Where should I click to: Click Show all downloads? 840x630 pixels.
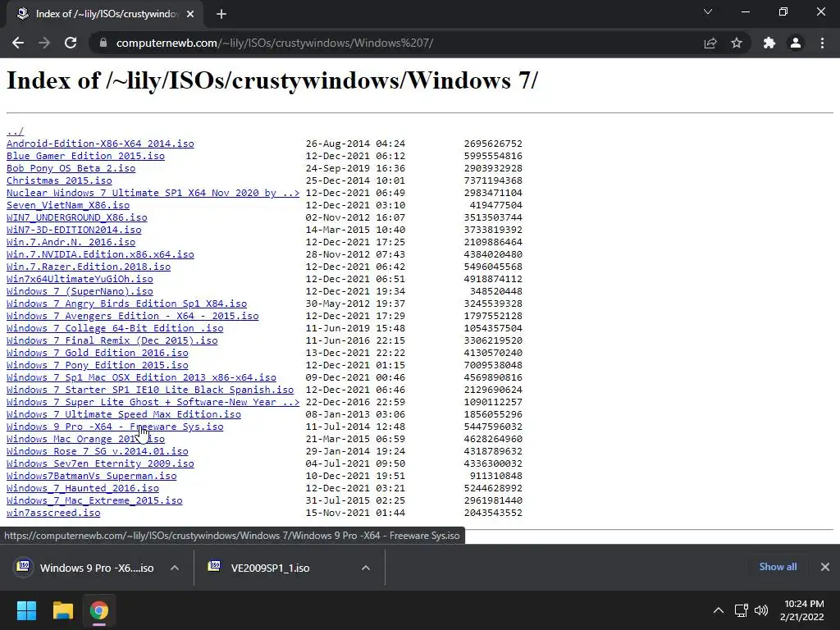coord(778,567)
